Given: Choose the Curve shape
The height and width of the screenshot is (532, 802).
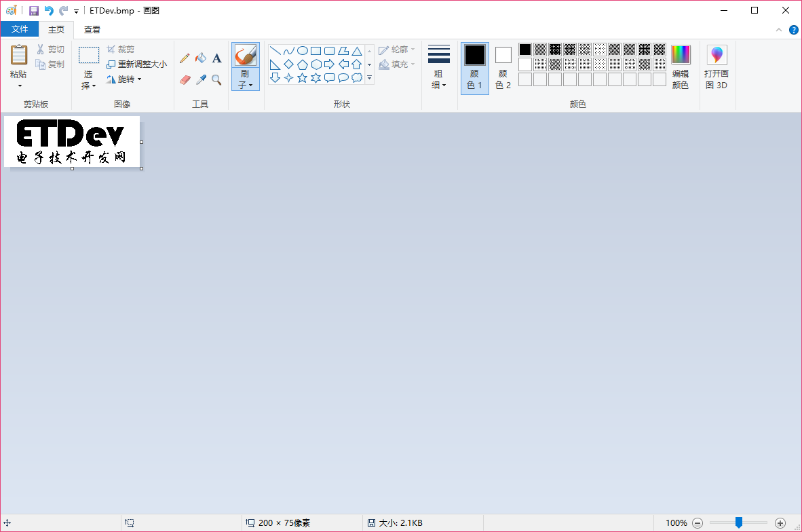Looking at the screenshot, I should 289,51.
